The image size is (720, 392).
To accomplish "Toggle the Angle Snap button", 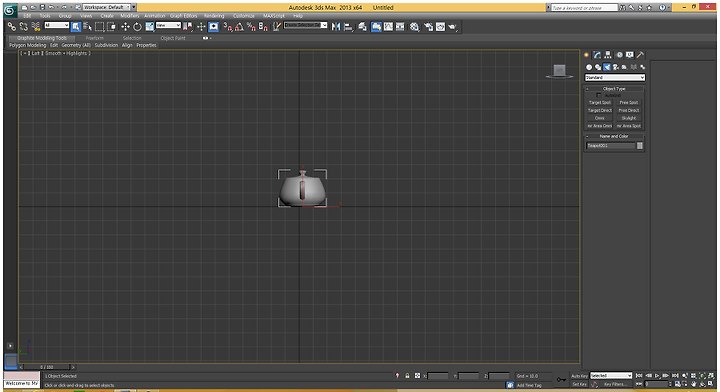I will pyautogui.click(x=239, y=27).
